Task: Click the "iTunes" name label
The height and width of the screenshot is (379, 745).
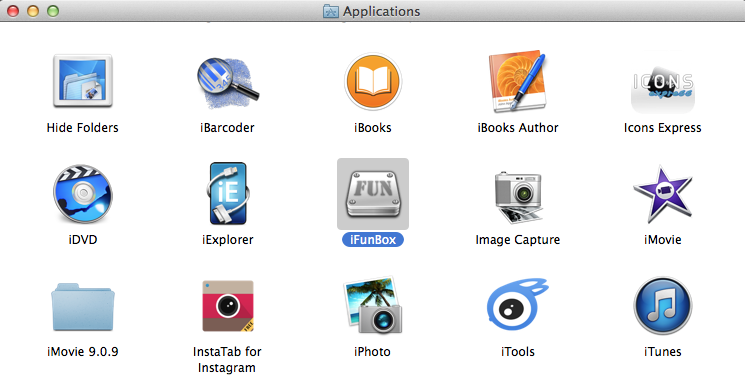Action: (x=663, y=352)
